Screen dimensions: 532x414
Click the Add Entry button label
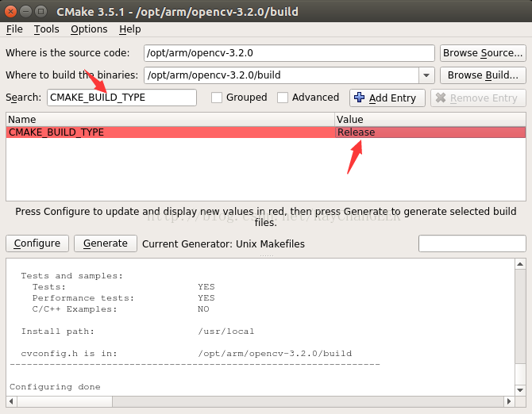392,98
